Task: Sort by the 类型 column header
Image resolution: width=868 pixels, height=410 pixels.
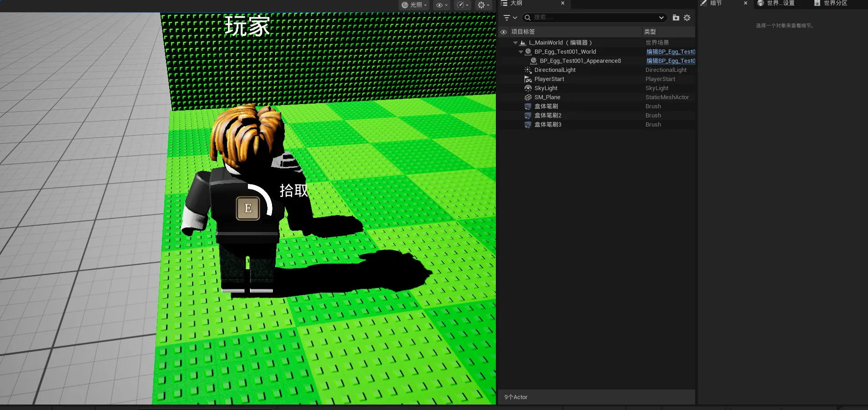Action: click(650, 32)
